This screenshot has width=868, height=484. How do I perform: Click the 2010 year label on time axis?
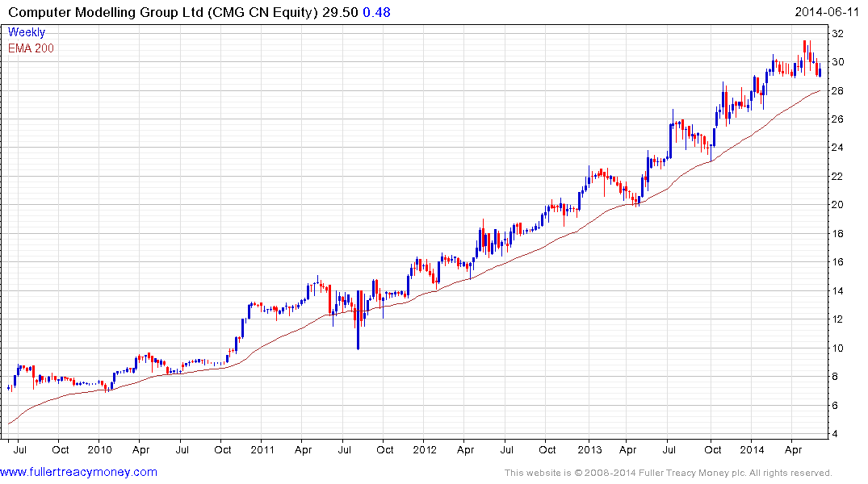point(99,449)
